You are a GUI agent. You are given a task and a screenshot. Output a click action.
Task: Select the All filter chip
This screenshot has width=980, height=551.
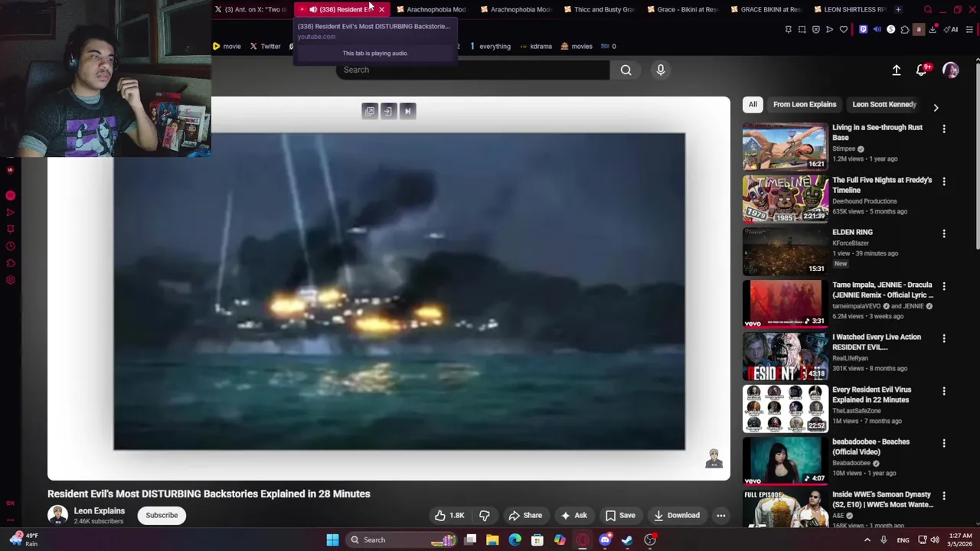tap(753, 104)
